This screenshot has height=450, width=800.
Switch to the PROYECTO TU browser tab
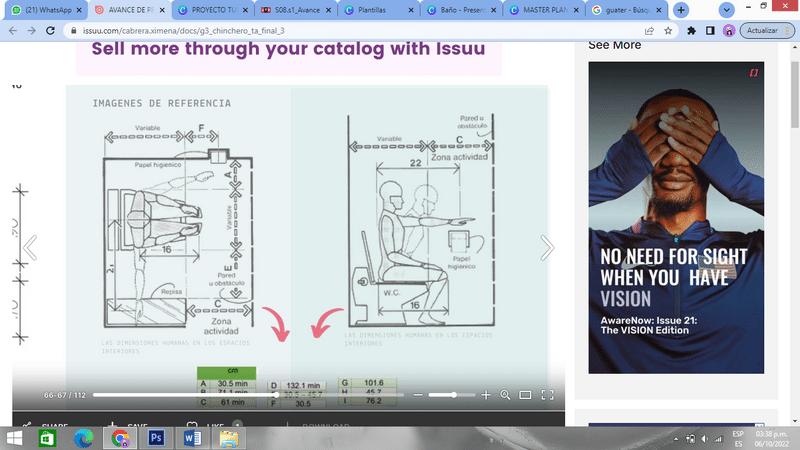coord(212,10)
